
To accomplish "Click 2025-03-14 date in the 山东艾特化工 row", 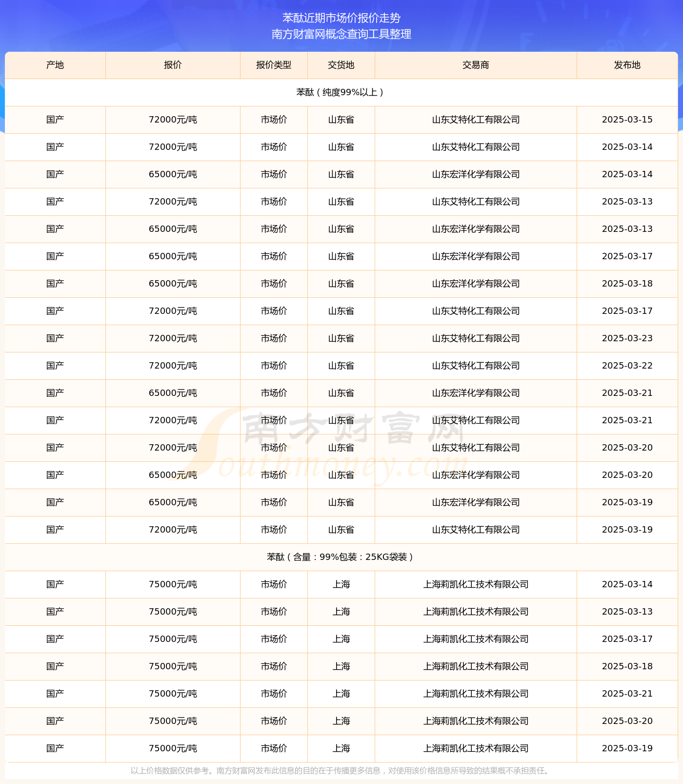I will point(627,147).
